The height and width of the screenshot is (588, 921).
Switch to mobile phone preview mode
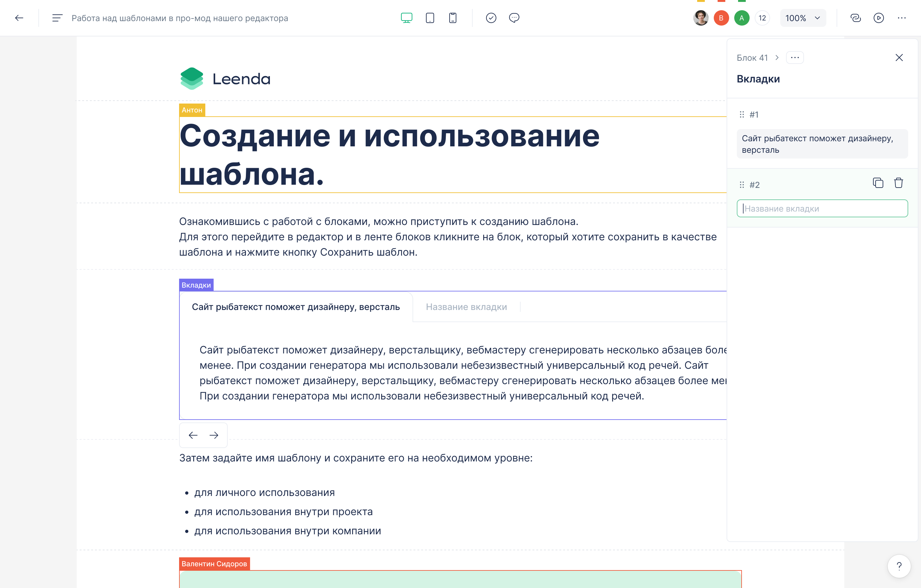(453, 18)
